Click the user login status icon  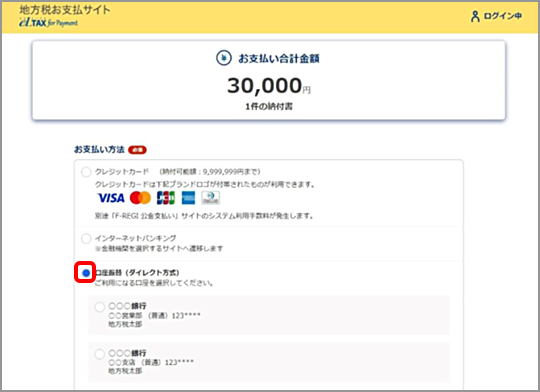[475, 16]
